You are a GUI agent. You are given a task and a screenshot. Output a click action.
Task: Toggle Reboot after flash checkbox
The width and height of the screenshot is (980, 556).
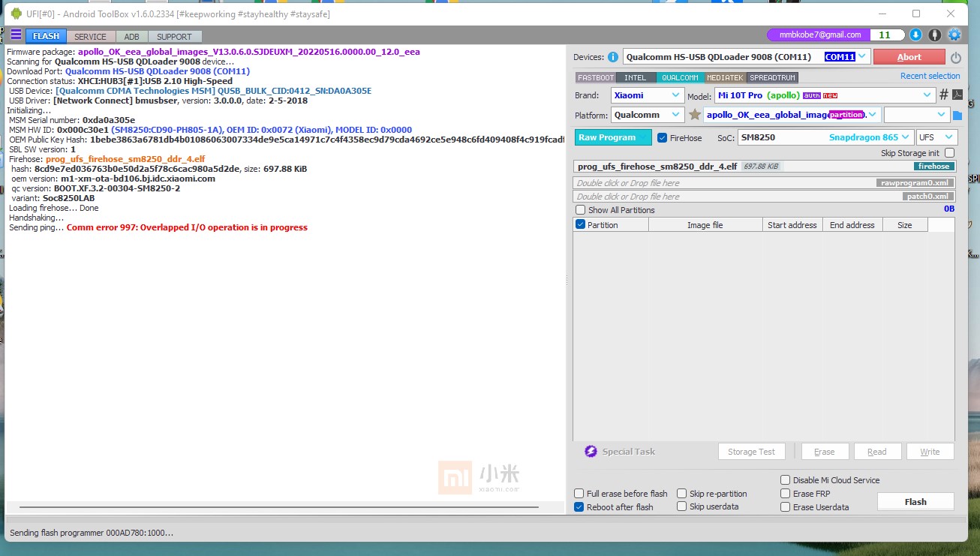(x=579, y=506)
